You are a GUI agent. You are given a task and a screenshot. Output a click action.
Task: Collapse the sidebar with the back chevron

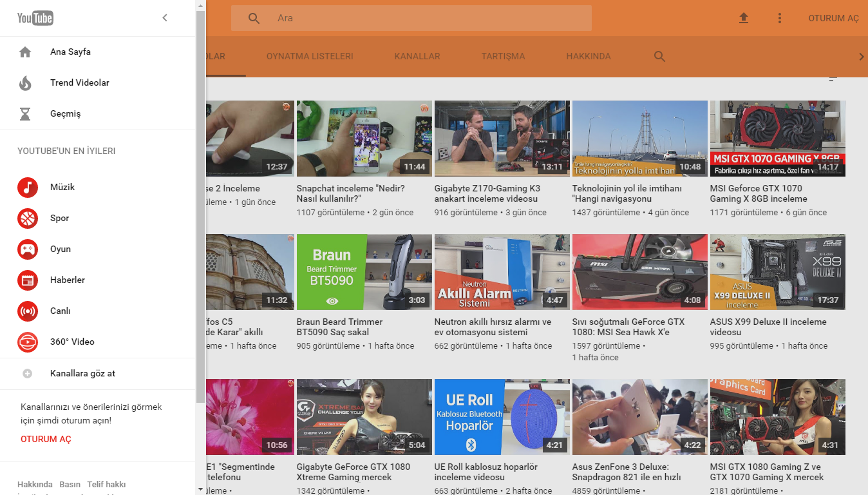pyautogui.click(x=165, y=18)
